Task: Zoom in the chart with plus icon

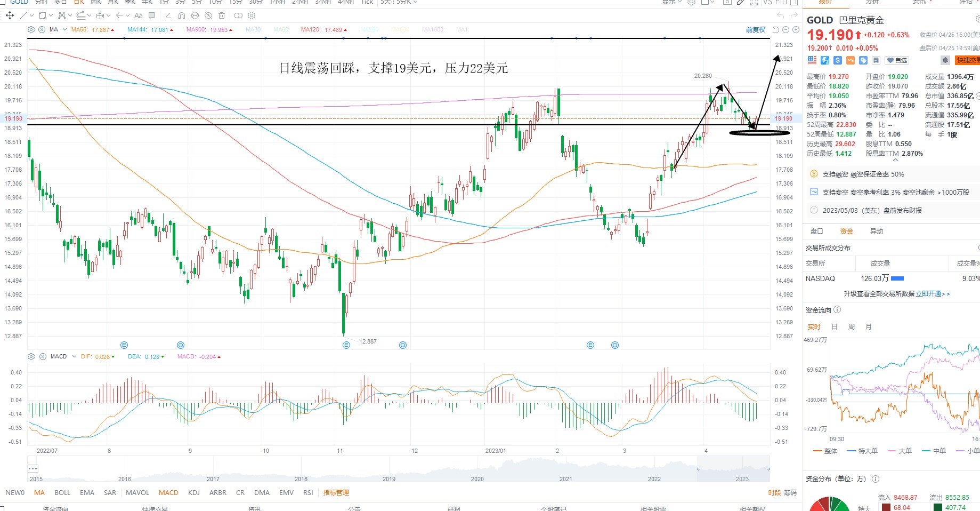Action: tap(795, 30)
